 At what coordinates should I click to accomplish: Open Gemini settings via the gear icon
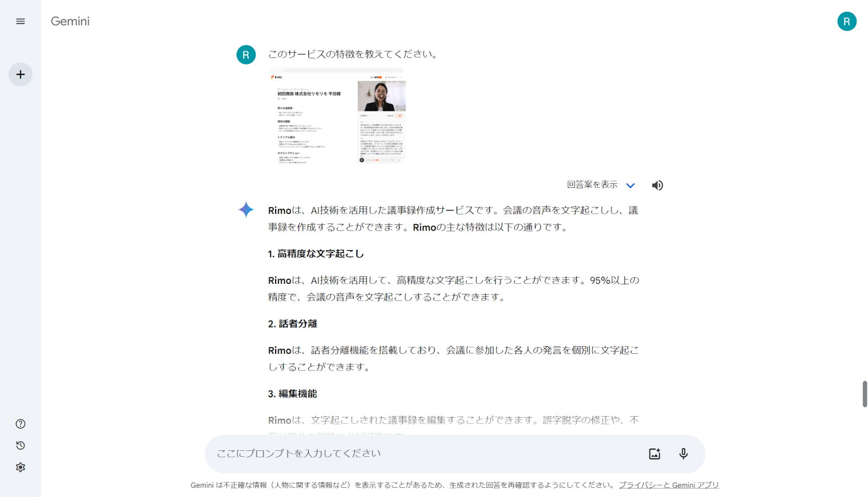pyautogui.click(x=20, y=467)
